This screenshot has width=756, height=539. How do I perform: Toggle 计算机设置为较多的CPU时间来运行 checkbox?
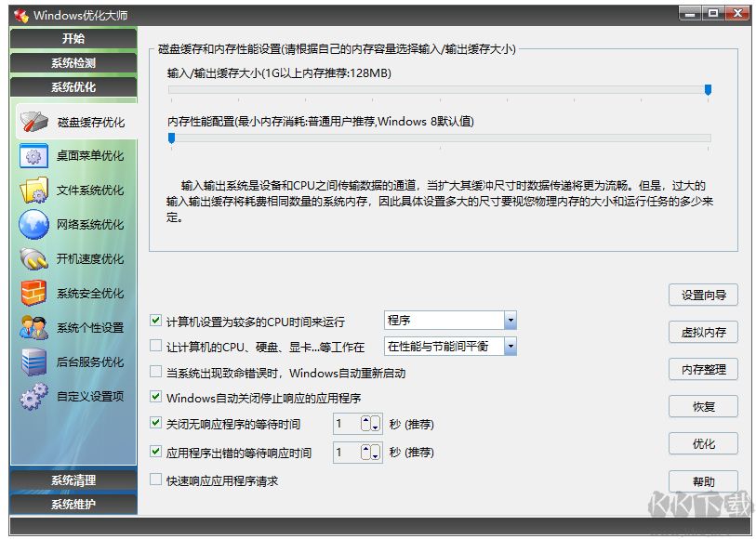coord(155,321)
